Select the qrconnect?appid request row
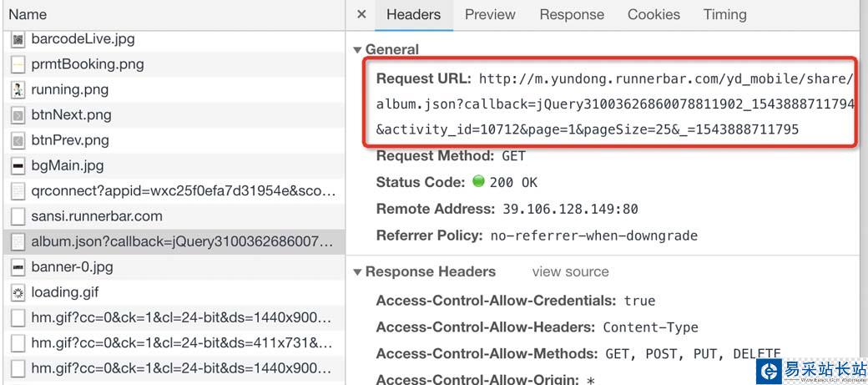The image size is (868, 385). point(182,191)
